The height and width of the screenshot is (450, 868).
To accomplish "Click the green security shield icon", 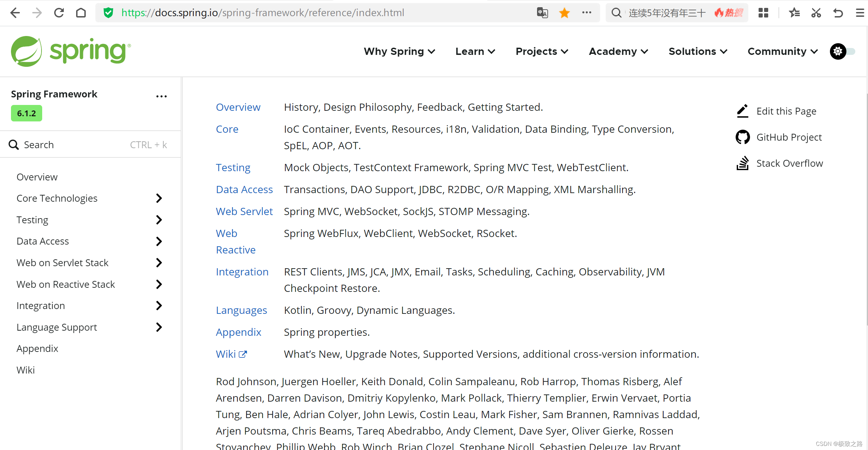I will (x=108, y=13).
